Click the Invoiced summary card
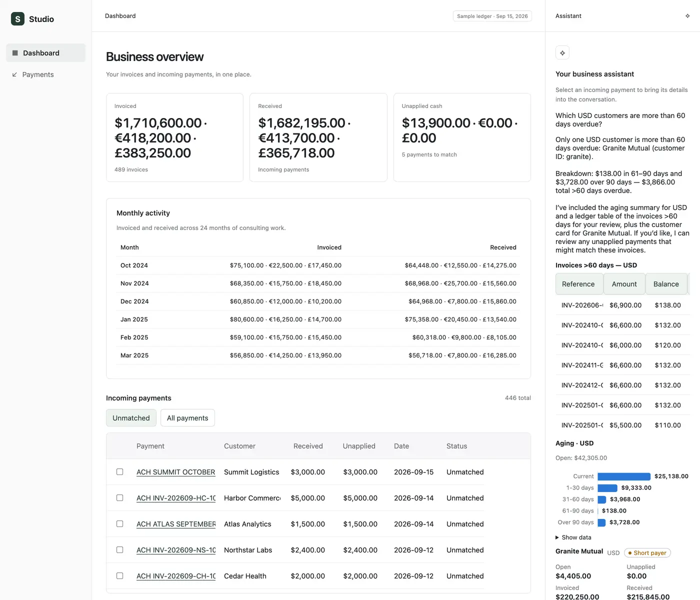This screenshot has height=600, width=700. (174, 137)
